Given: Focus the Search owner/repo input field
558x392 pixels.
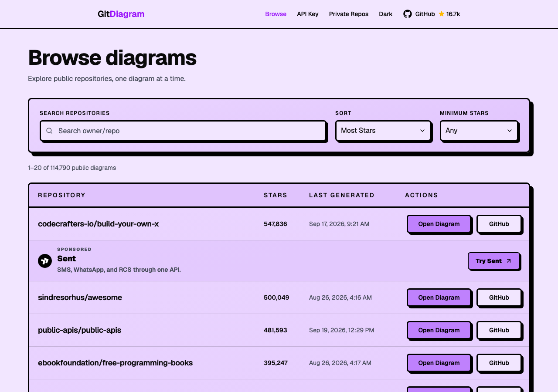Looking at the screenshot, I should [183, 131].
